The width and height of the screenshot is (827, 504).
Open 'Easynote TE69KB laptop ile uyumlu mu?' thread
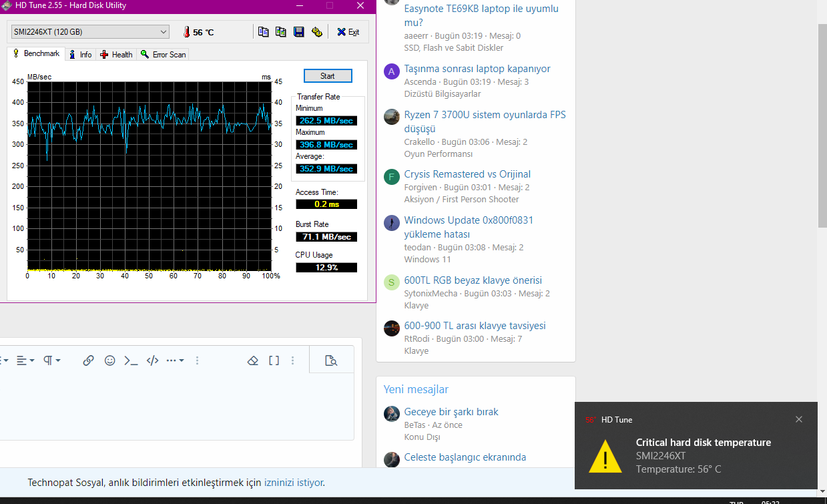coord(481,16)
